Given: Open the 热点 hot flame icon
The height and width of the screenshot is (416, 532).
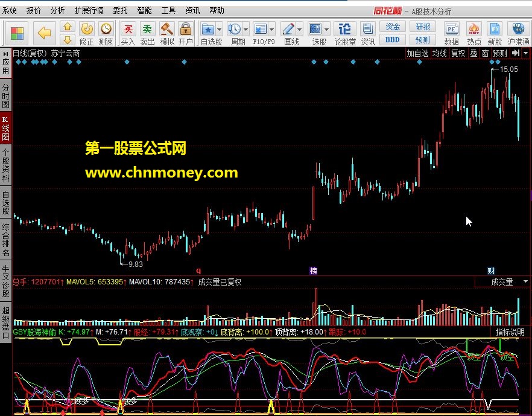Looking at the screenshot, I should tap(473, 29).
